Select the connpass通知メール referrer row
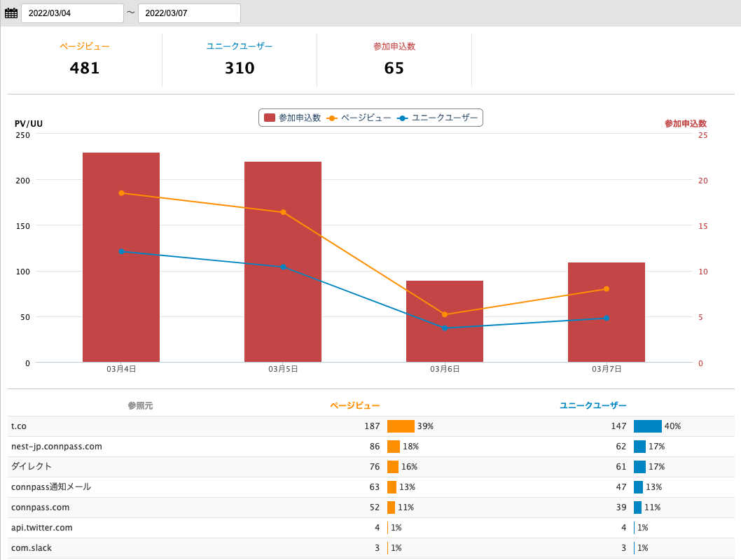The image size is (741, 560). [x=371, y=486]
